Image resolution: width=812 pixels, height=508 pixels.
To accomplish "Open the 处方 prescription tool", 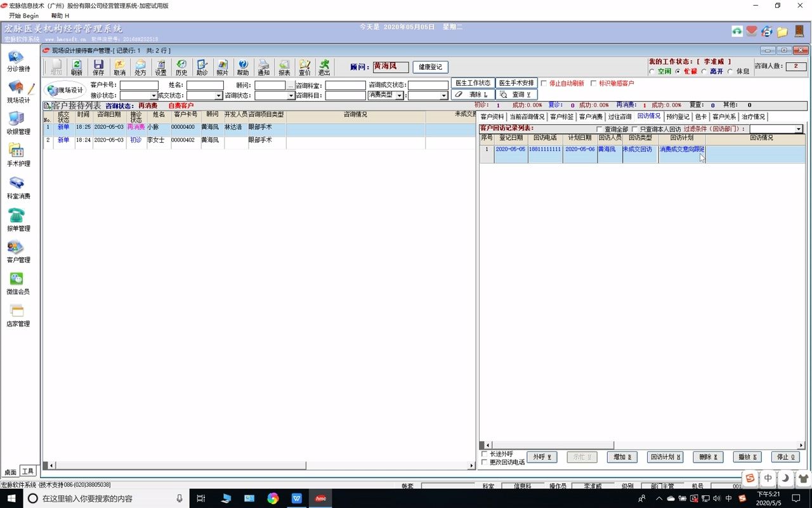I will pos(140,67).
